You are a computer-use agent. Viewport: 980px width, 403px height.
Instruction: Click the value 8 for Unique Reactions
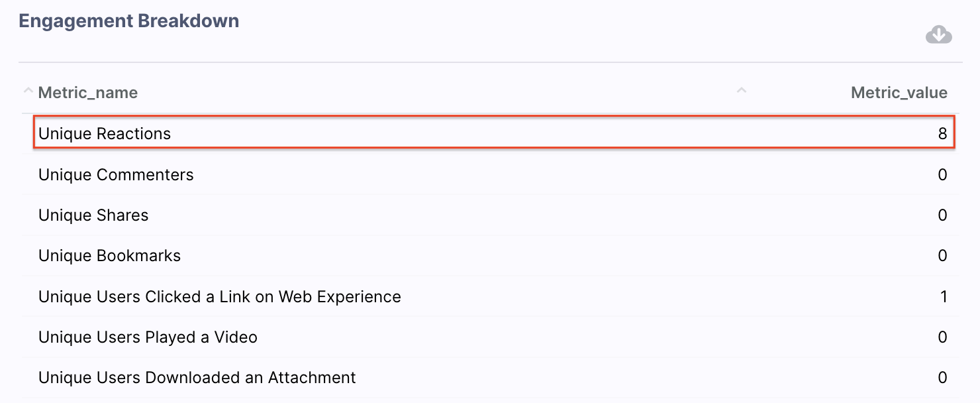pyautogui.click(x=942, y=134)
